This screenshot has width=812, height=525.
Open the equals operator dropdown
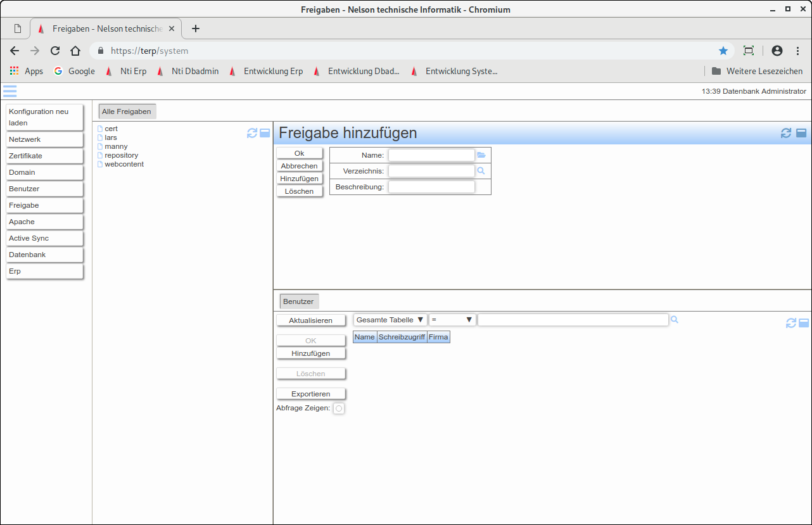(452, 320)
